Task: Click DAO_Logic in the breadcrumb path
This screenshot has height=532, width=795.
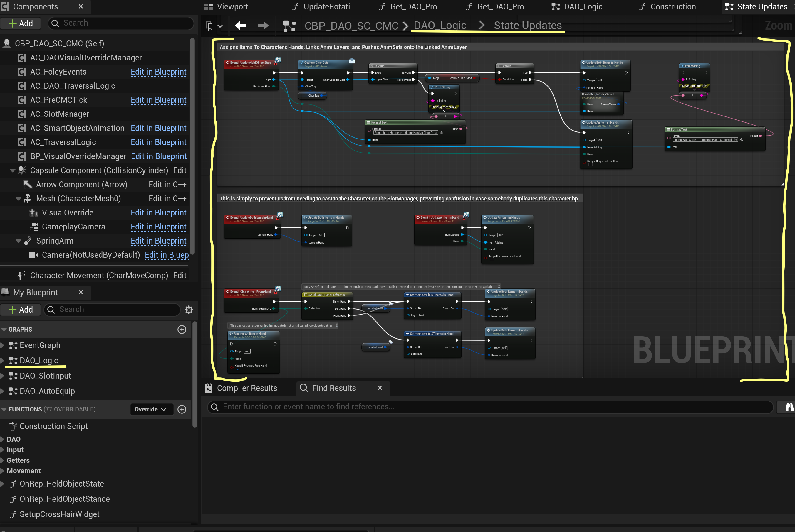Action: point(440,26)
